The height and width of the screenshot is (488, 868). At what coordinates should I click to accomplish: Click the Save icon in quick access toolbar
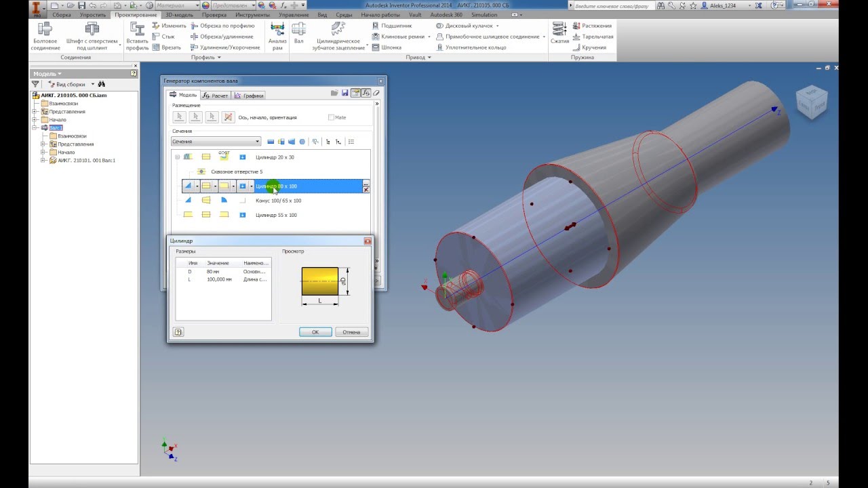click(x=81, y=5)
